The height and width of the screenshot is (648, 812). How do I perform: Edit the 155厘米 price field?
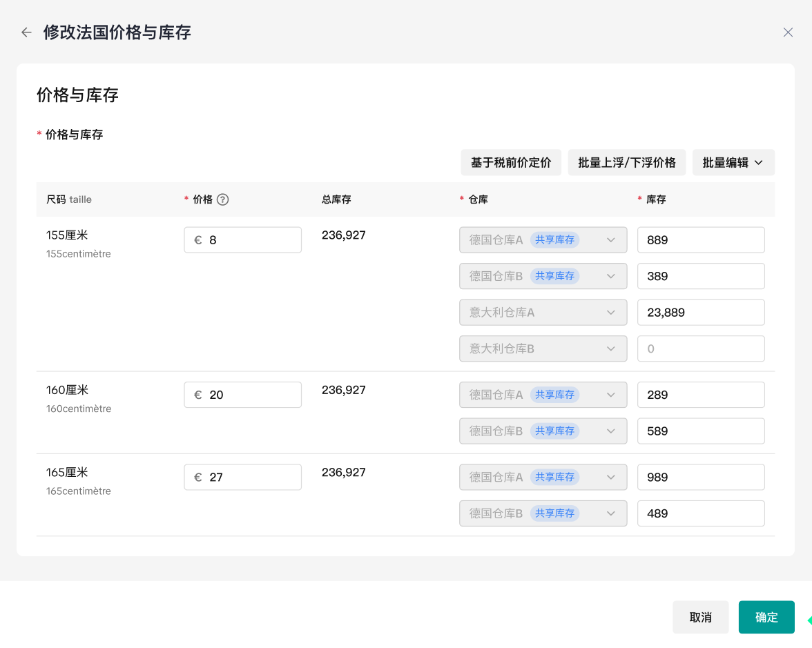(252, 240)
